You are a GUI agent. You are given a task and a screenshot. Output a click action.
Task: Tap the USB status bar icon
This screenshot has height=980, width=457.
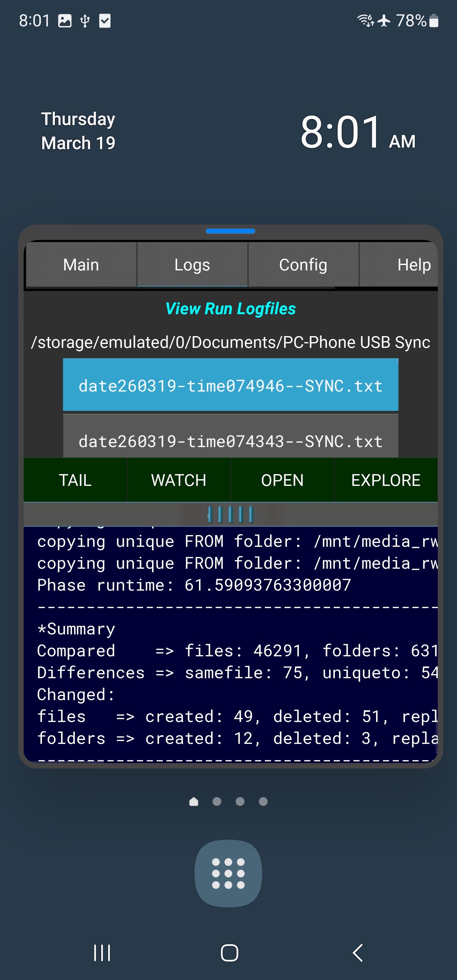(85, 21)
